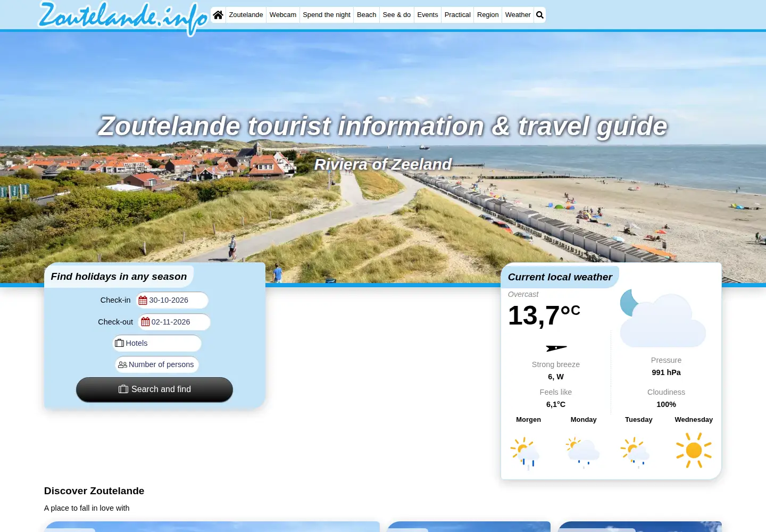Open the Region menu item
This screenshot has width=766, height=532.
coord(488,15)
